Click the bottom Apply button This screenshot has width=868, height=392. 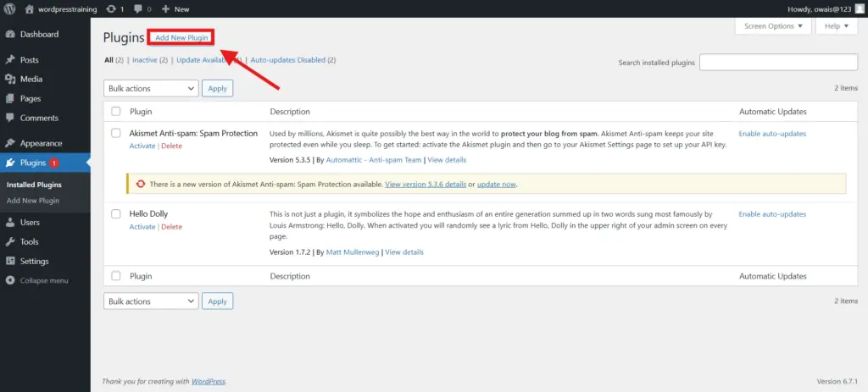pyautogui.click(x=218, y=301)
